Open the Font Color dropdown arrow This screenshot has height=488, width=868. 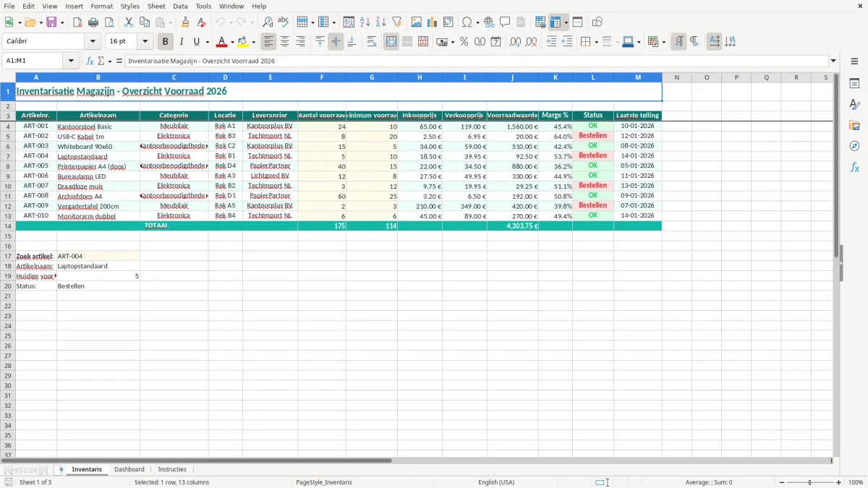click(232, 42)
